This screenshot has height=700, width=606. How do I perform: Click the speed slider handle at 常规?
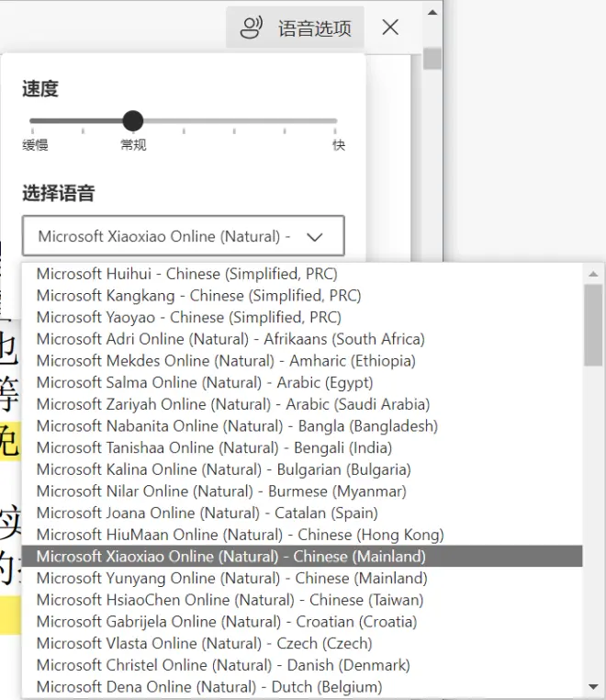pyautogui.click(x=133, y=121)
